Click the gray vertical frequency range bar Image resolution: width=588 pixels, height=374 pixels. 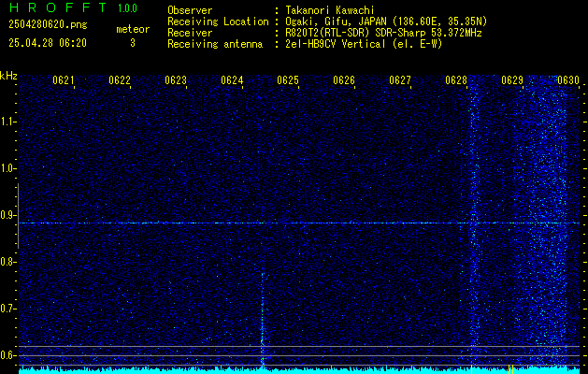point(18,216)
